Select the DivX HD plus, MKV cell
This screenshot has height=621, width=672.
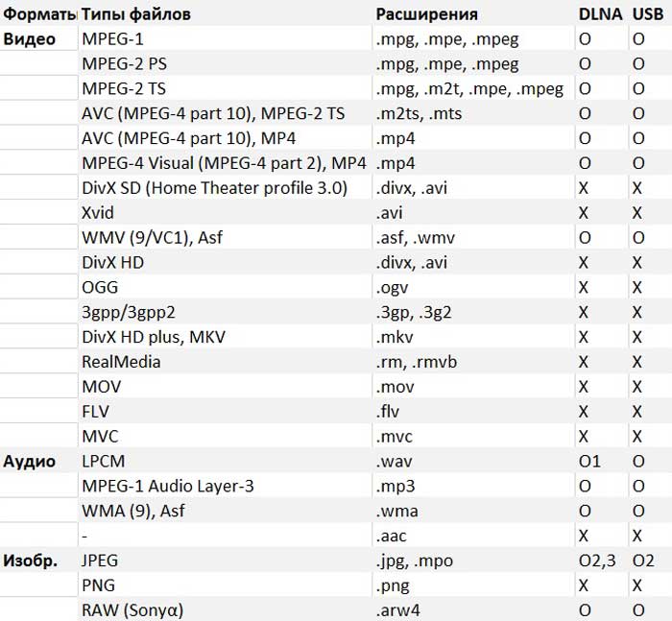[225, 337]
